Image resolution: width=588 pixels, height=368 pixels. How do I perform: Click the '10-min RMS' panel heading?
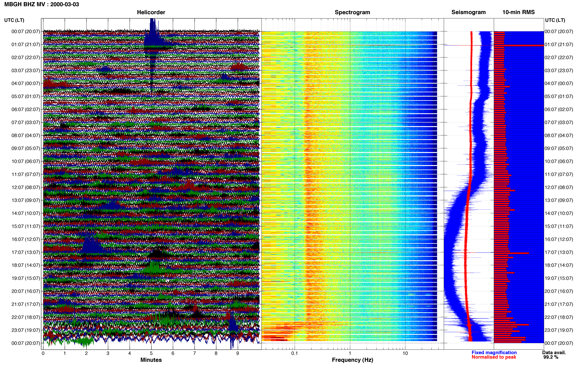[x=518, y=12]
